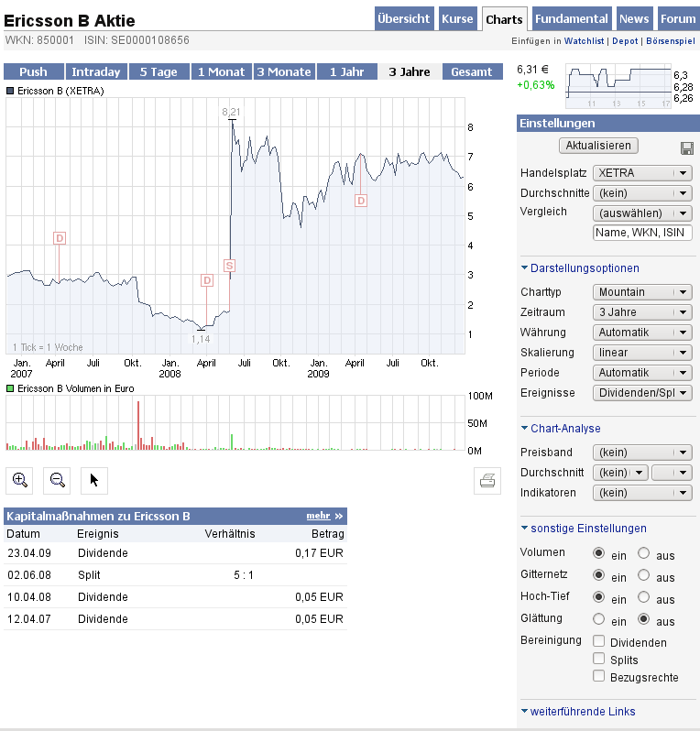Open the first Durchschnitt (kein) dropdown
Image resolution: width=700 pixels, height=731 pixels.
click(x=620, y=473)
